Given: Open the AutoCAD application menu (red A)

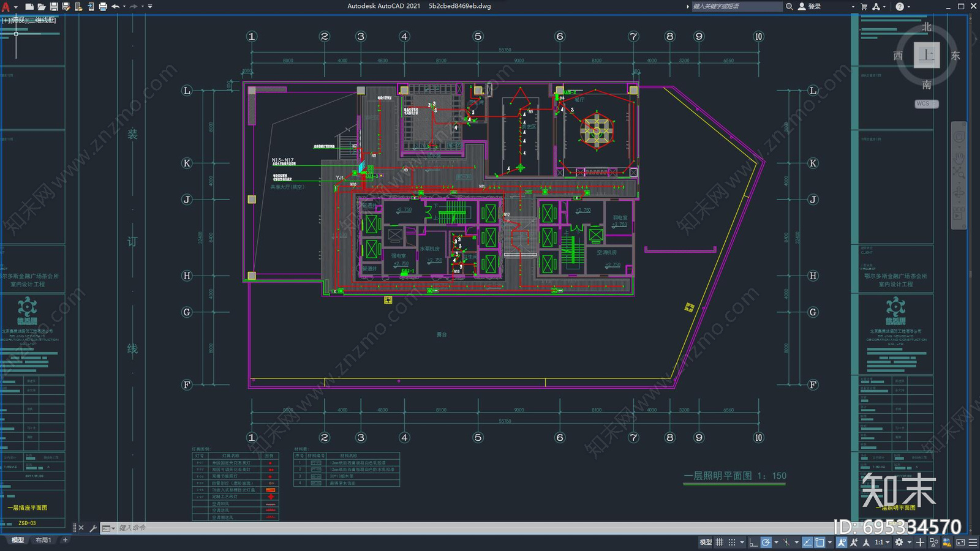Looking at the screenshot, I should click(6, 7).
